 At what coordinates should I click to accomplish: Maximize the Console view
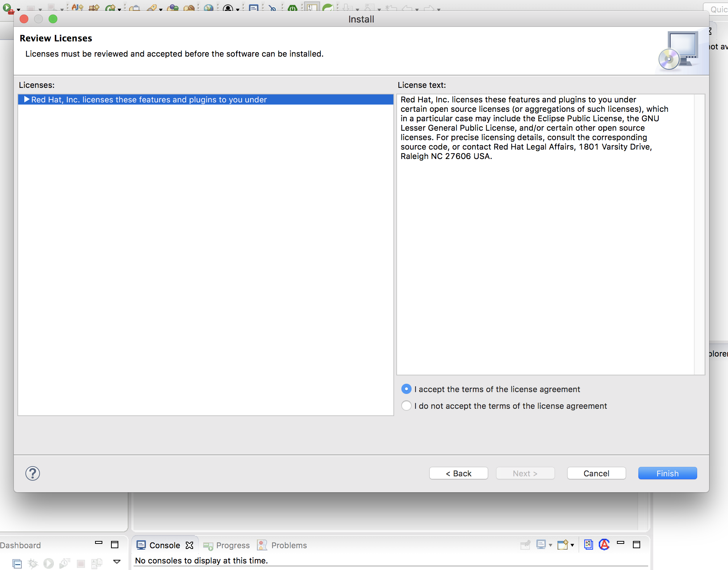(637, 544)
